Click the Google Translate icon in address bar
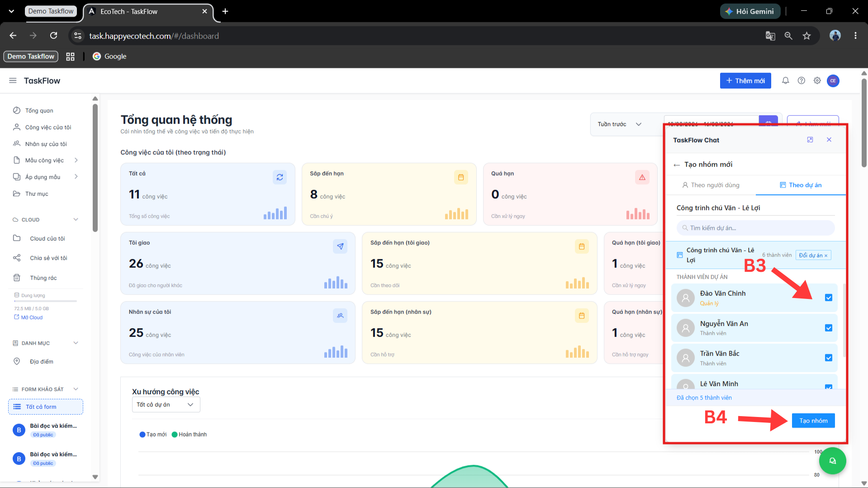The width and height of the screenshot is (868, 488). [770, 36]
